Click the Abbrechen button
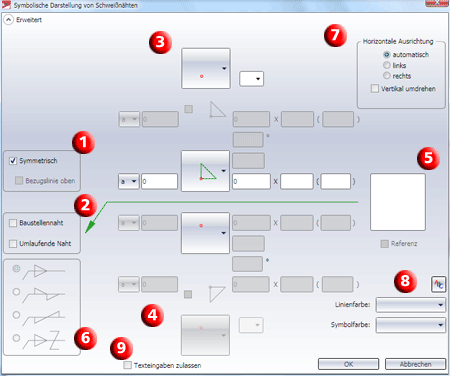Image resolution: width=450 pixels, height=376 pixels. [x=415, y=364]
